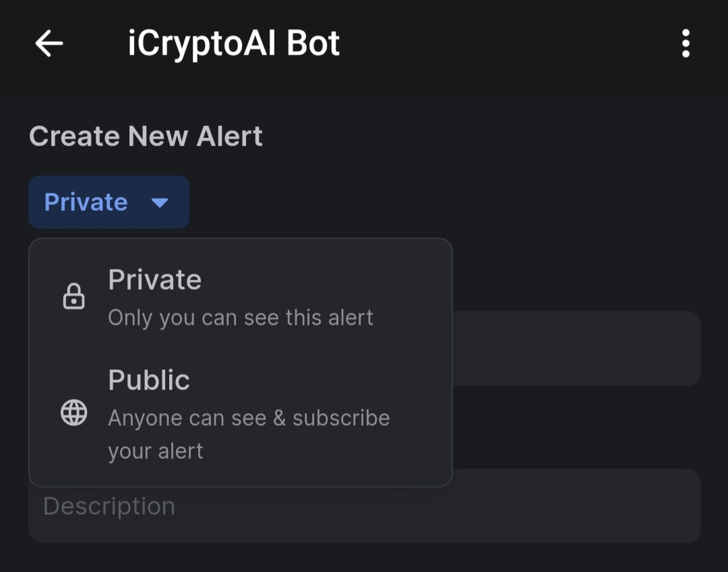Click the Create New Alert heading
728x572 pixels.
(146, 136)
